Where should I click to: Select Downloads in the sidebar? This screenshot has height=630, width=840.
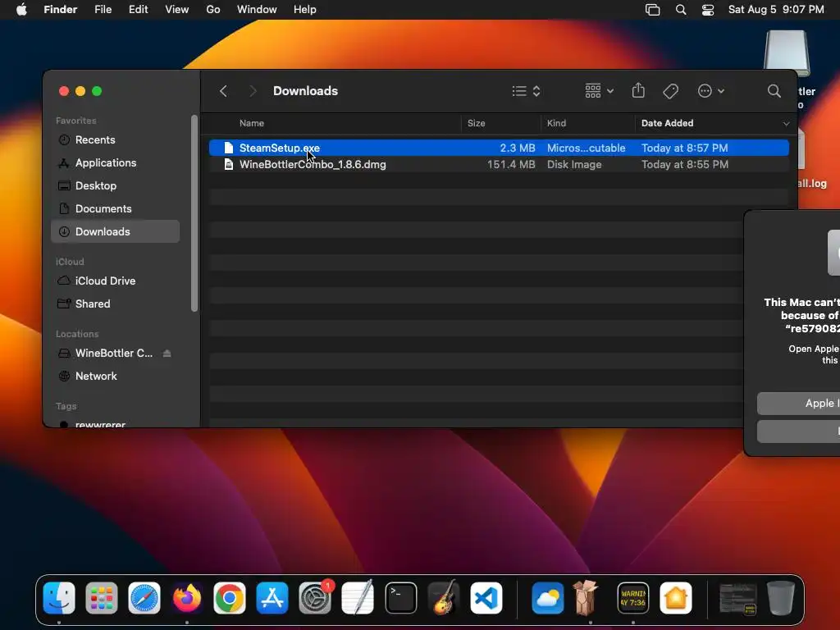[115, 231]
